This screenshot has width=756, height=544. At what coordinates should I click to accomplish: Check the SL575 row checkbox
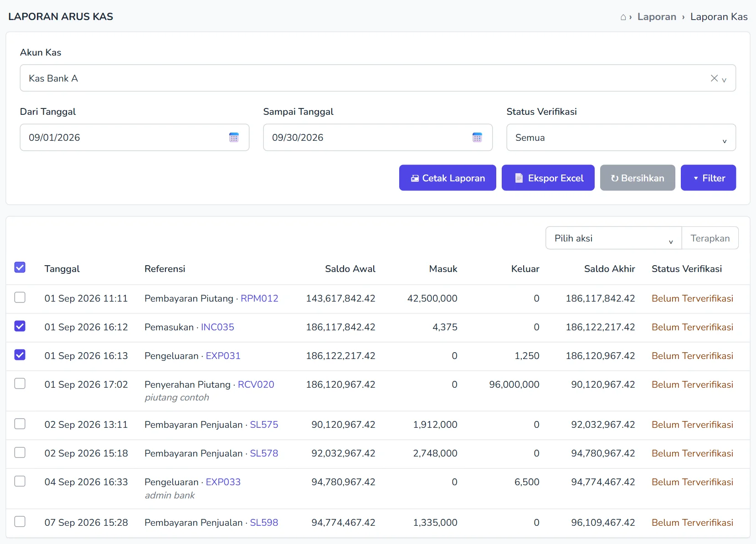(x=20, y=424)
